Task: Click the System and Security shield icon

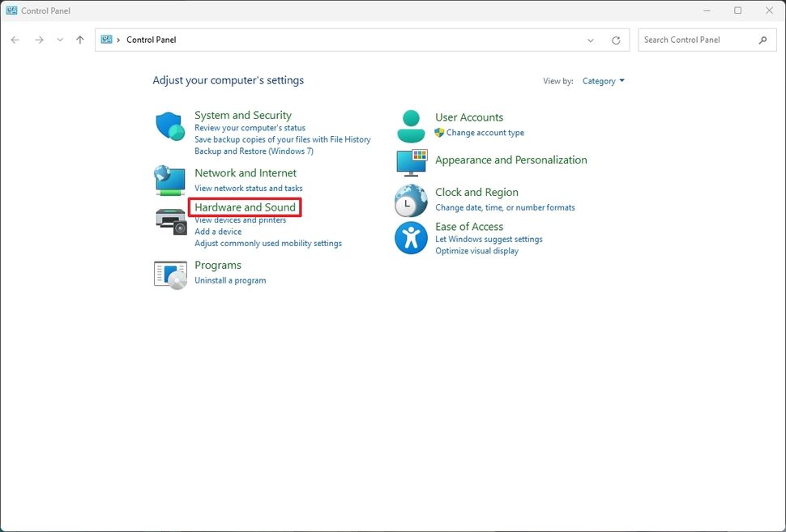Action: coord(169,127)
